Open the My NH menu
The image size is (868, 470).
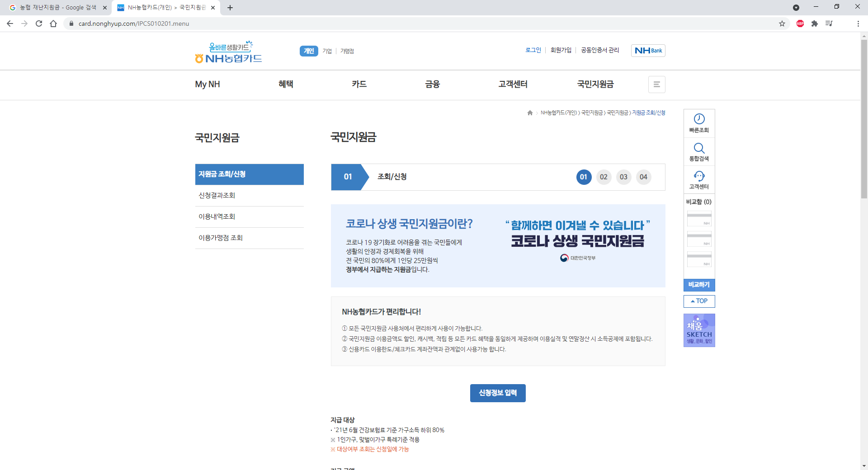208,84
